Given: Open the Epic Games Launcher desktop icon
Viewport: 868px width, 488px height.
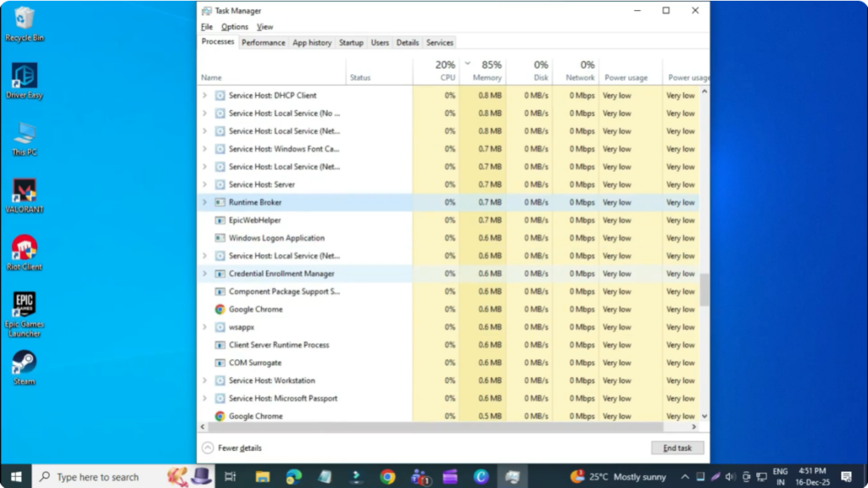Looking at the screenshot, I should (x=24, y=305).
